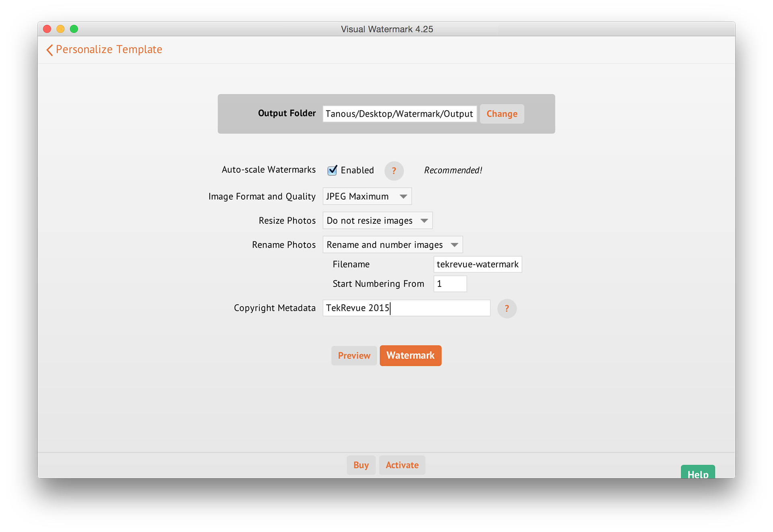Open the Resize Photos dropdown
773x532 pixels.
378,221
